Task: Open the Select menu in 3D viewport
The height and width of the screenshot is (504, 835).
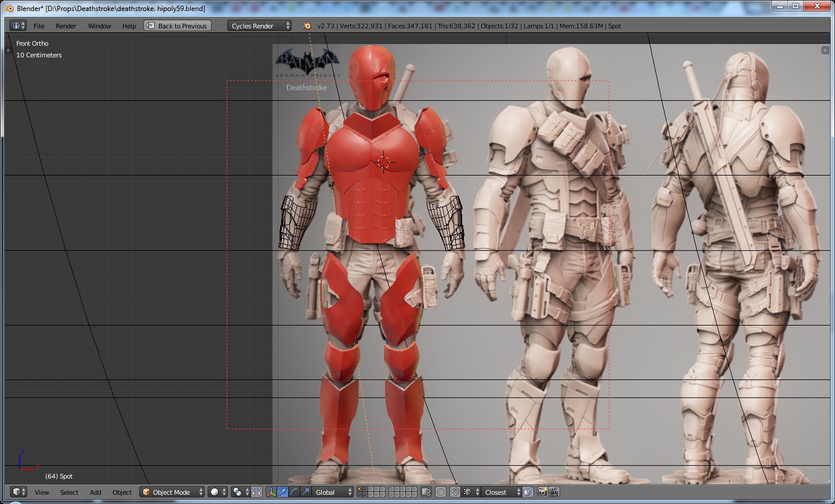Action: click(x=69, y=492)
